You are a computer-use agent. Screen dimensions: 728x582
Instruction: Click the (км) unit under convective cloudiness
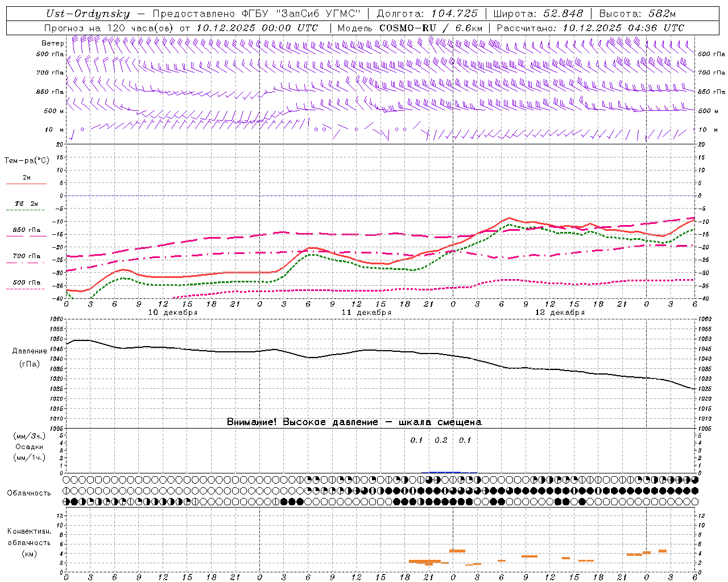tap(30, 553)
